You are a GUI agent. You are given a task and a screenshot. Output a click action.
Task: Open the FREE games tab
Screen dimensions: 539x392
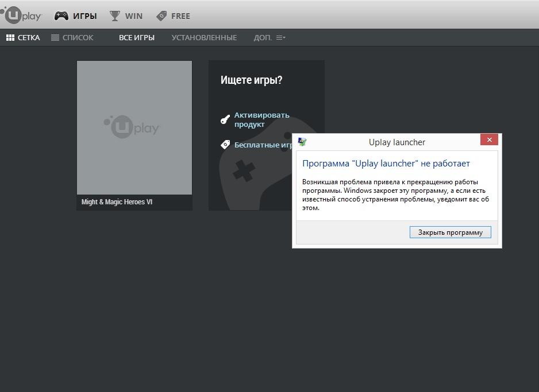(173, 16)
